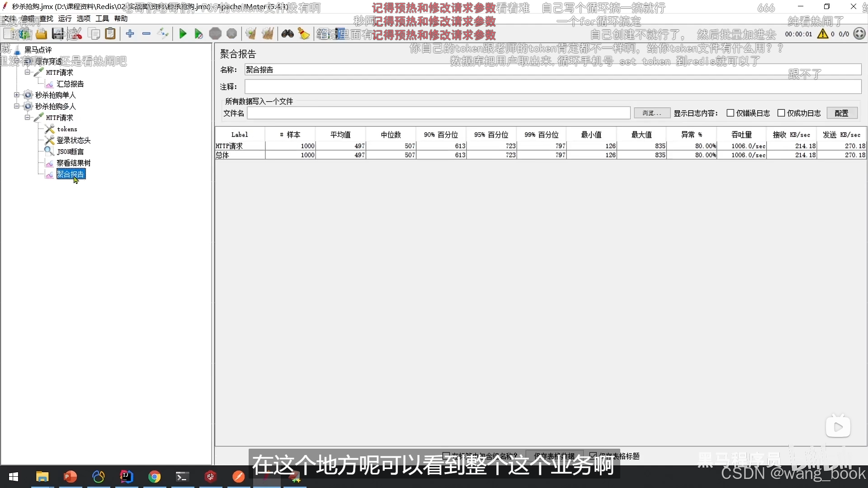Sort table by 平均值 column header
This screenshot has width=868, height=488.
(x=340, y=135)
